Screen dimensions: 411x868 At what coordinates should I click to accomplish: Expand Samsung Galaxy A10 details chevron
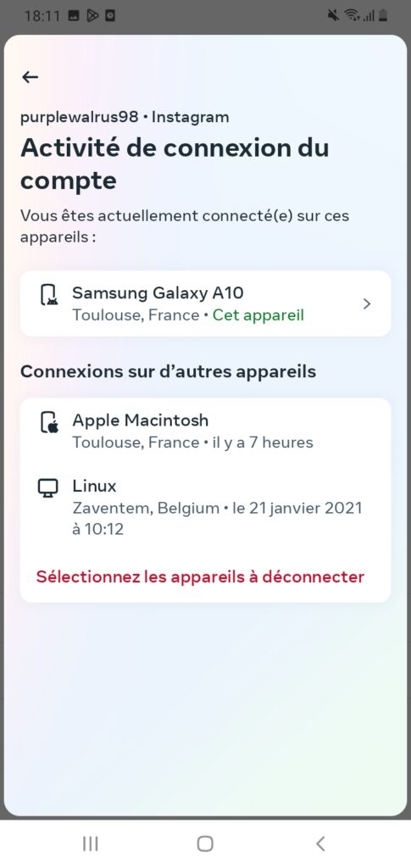click(x=366, y=303)
